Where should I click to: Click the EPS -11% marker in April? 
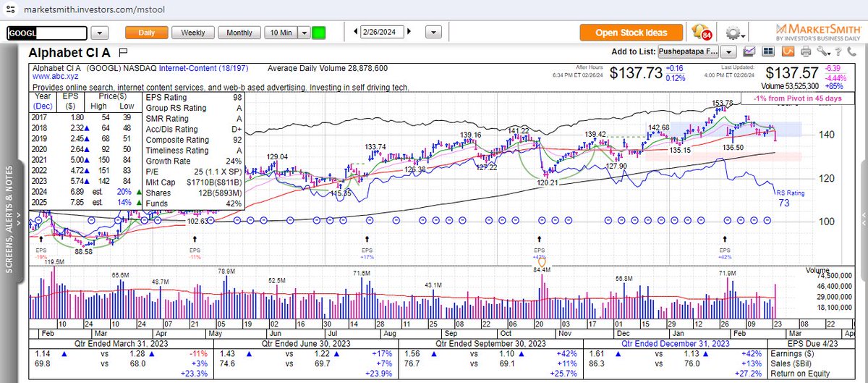pyautogui.click(x=194, y=245)
